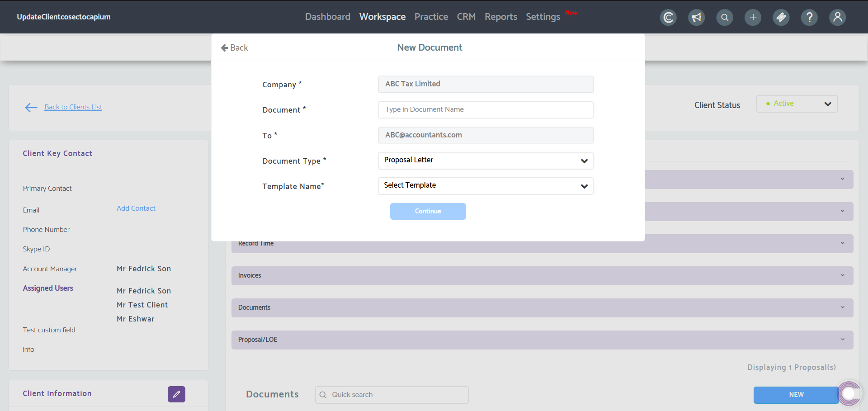The width and height of the screenshot is (868, 411).
Task: Go Back from the New Document dialog
Action: pos(234,47)
